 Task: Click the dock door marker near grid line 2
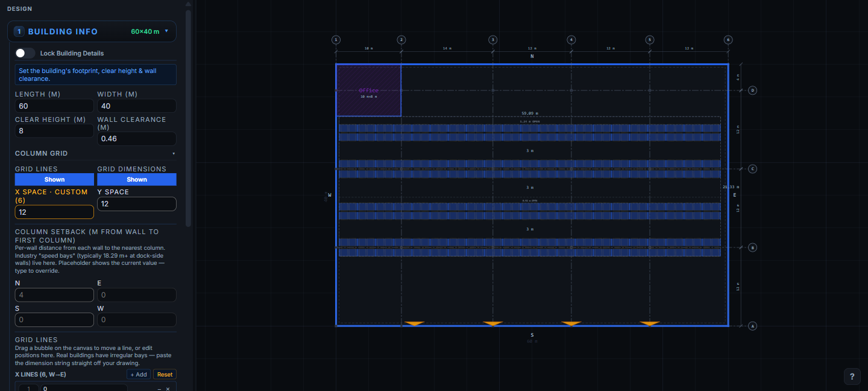tap(415, 324)
